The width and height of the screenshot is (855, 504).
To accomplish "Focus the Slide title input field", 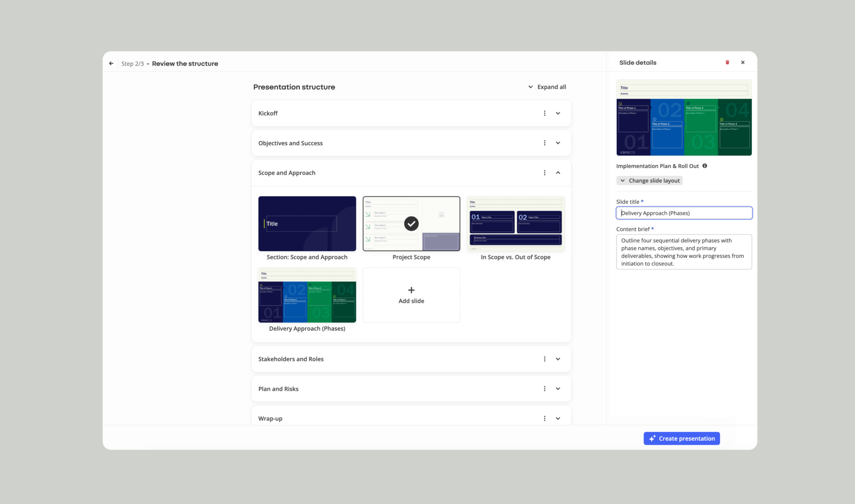I will tap(684, 213).
